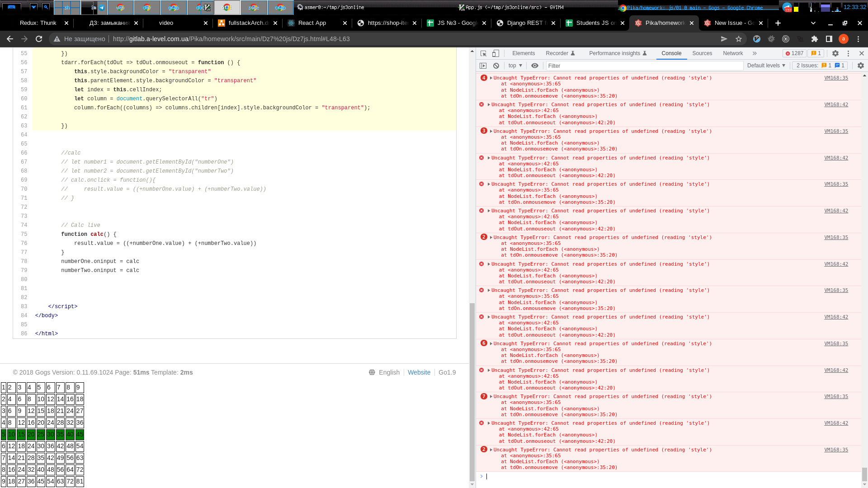Click the 1 warning counter badge
Screen dimensions: 868x488
point(816,53)
